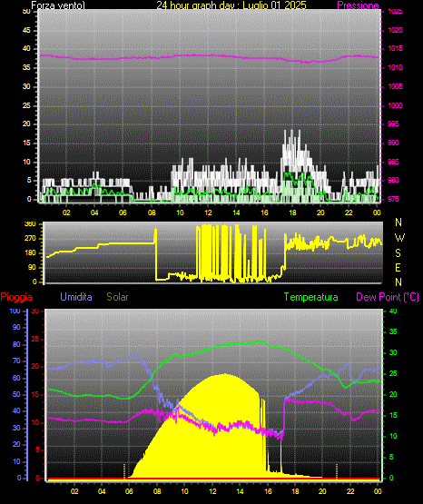Viewport: 423px width, 504px height.
Task: Click the Dew Point (°C) label
Action: click(x=388, y=297)
